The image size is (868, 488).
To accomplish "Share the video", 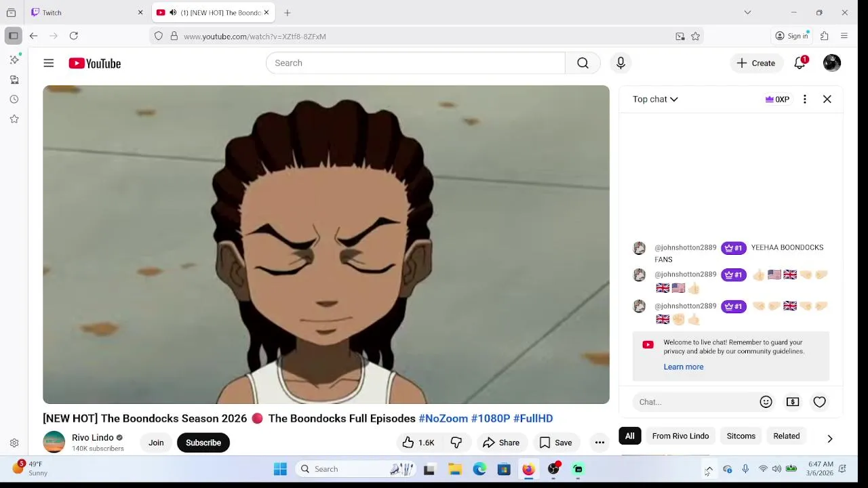I will (x=500, y=443).
